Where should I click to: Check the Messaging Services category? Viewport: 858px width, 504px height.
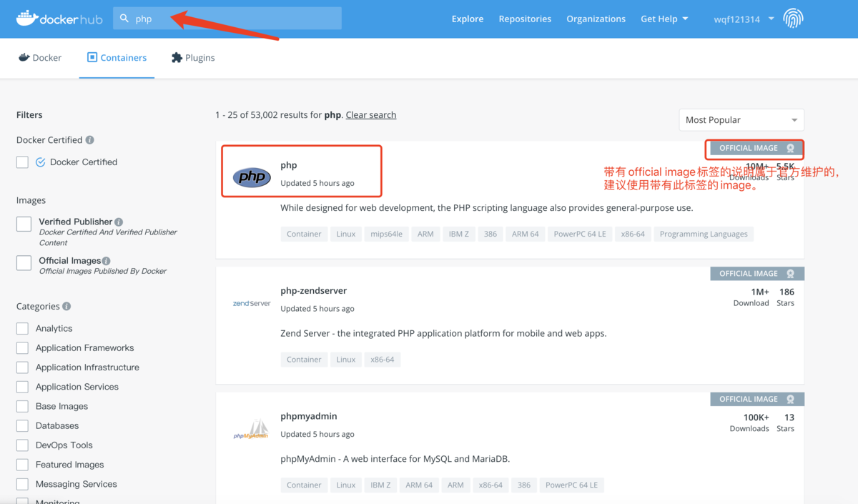[x=23, y=484]
